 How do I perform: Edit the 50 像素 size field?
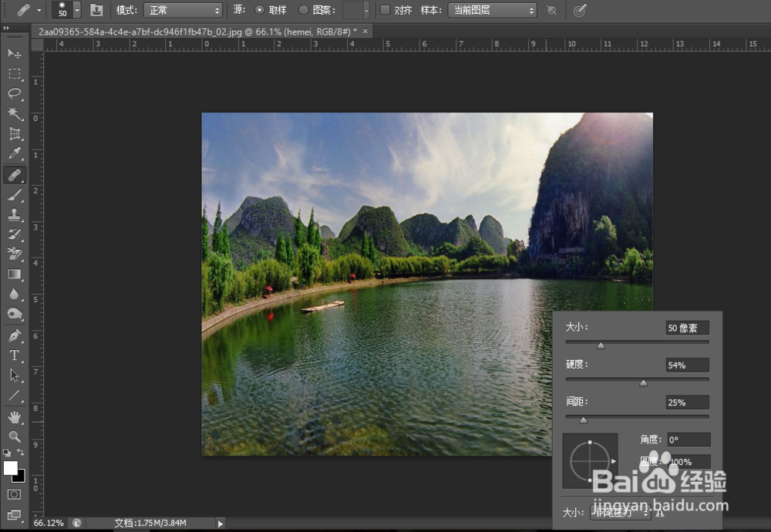tap(688, 328)
